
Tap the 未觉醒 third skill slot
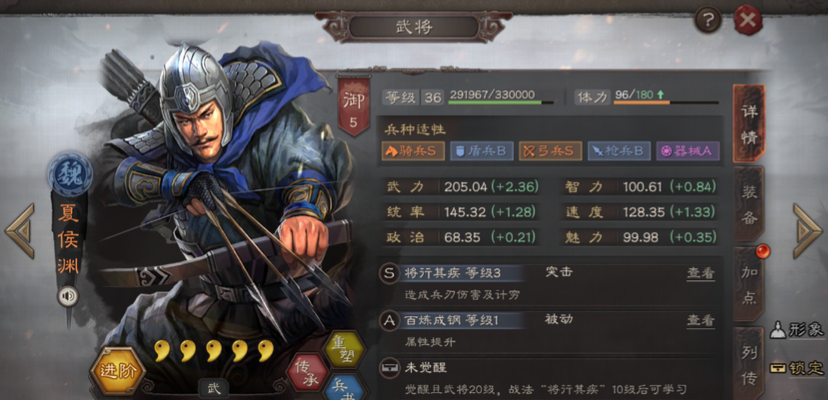coord(551,379)
